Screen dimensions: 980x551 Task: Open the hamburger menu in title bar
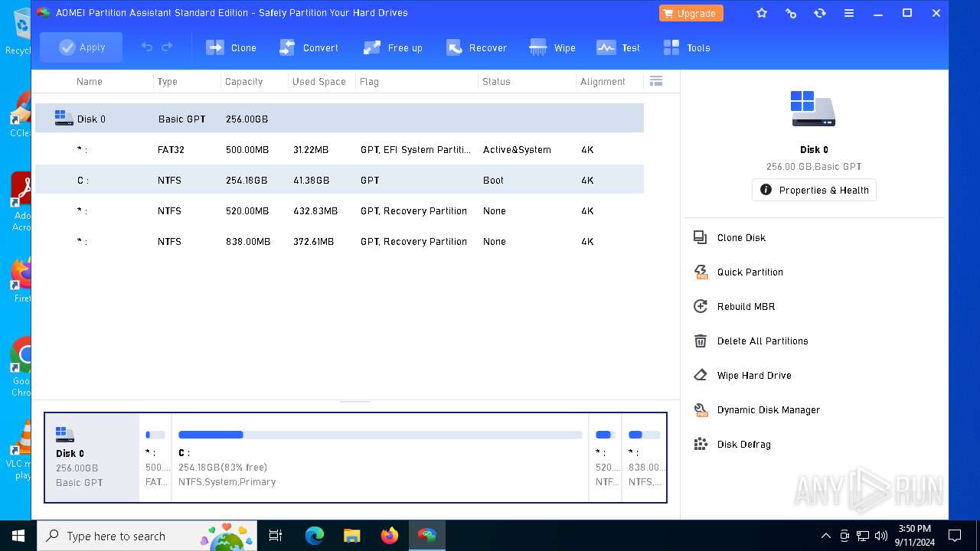tap(849, 13)
